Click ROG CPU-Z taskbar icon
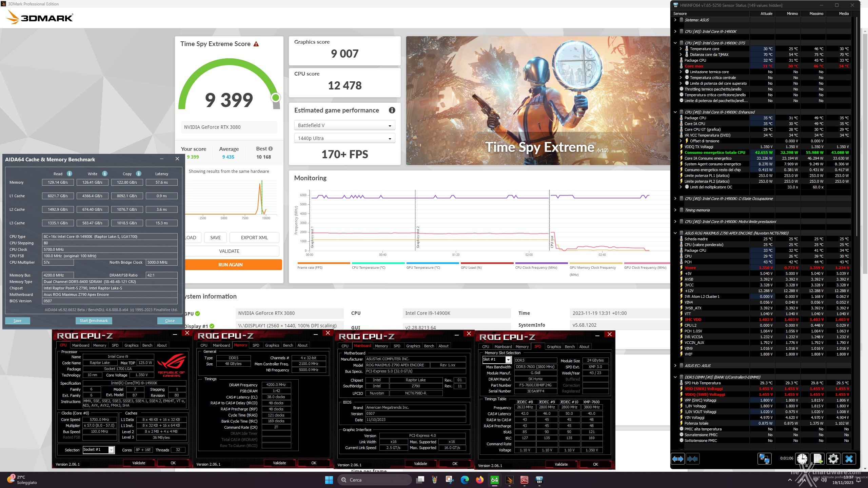This screenshot has height=488, width=868. (x=524, y=480)
